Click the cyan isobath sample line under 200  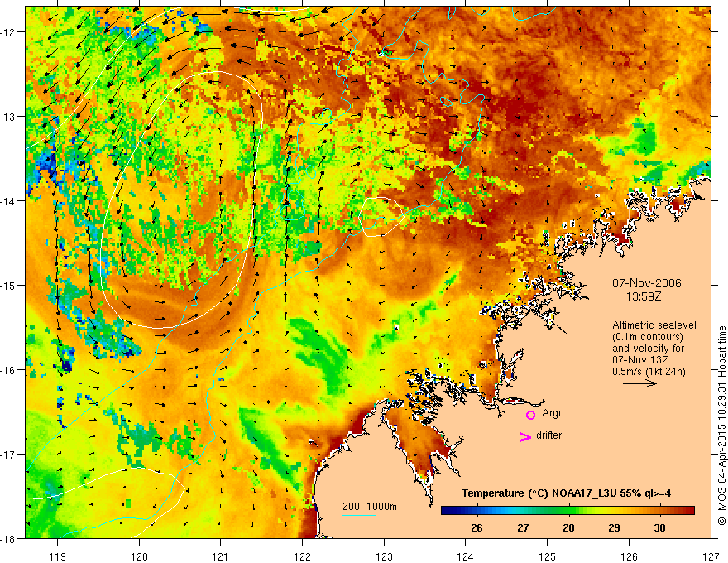coord(359,515)
